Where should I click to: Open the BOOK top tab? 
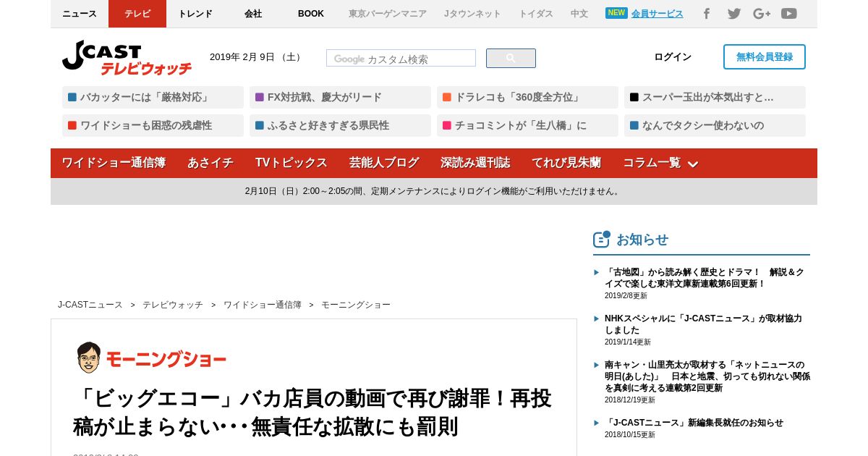coord(311,14)
